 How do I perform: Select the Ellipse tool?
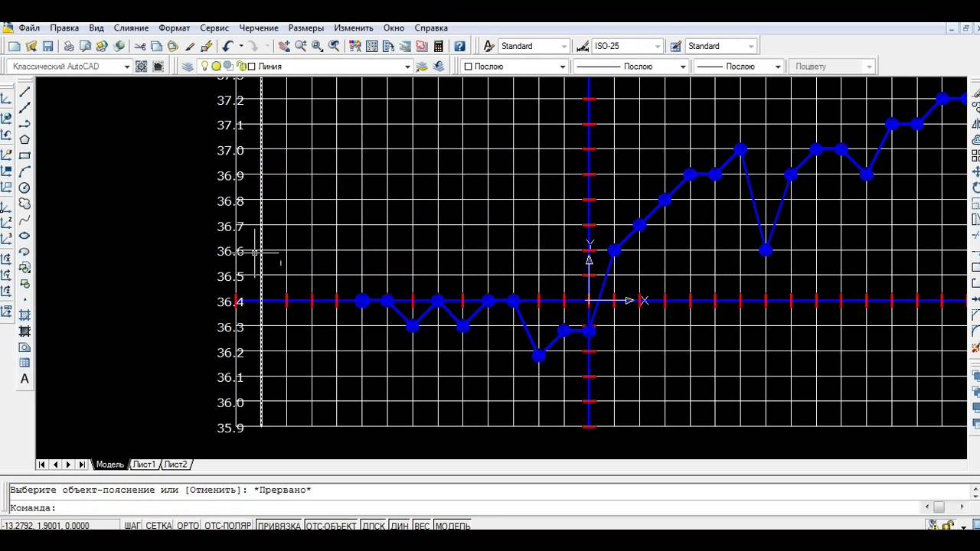pyautogui.click(x=24, y=236)
